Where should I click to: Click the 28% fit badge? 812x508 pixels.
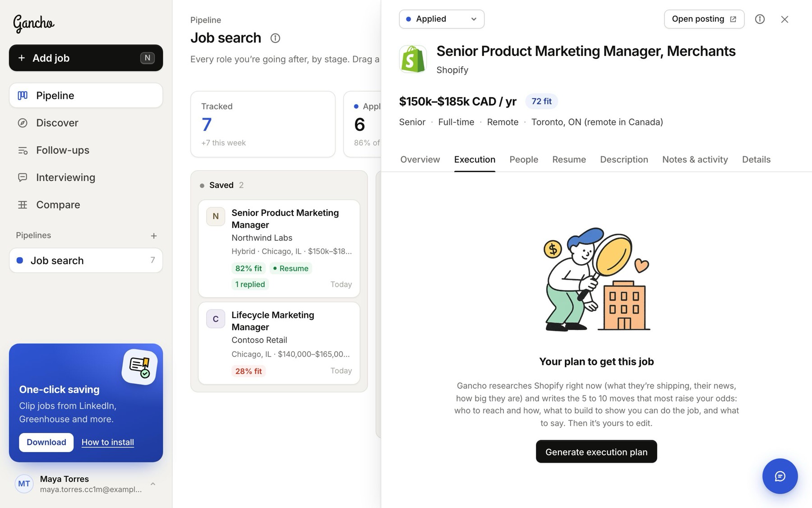point(248,371)
